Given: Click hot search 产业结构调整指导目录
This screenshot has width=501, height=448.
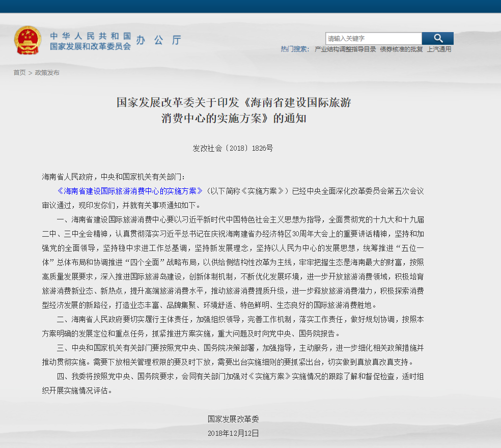Looking at the screenshot, I should [x=345, y=49].
